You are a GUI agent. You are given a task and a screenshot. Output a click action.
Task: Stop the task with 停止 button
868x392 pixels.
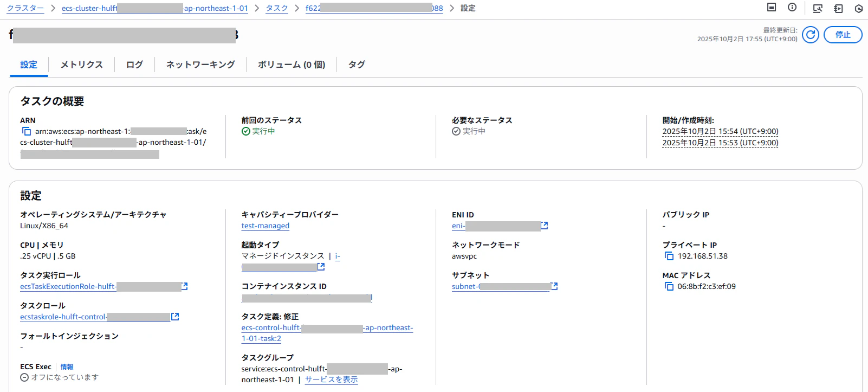(843, 35)
